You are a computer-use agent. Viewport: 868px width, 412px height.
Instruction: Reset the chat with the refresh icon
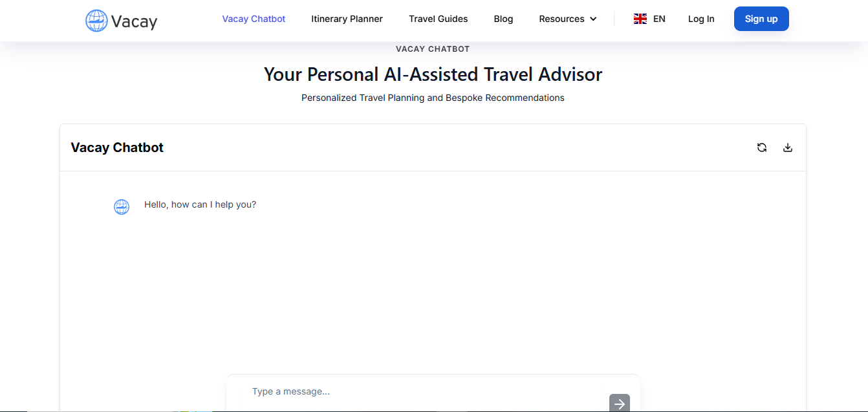[762, 147]
